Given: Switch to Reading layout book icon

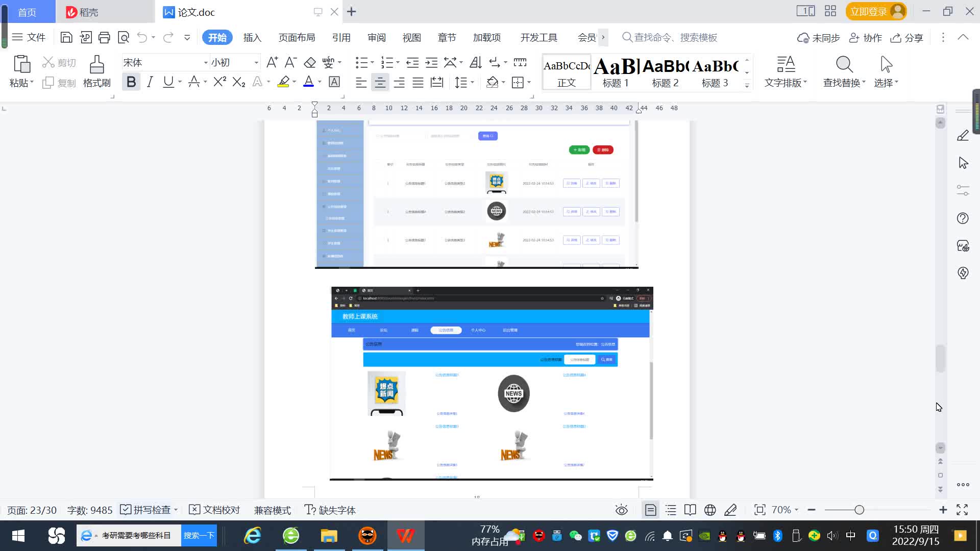Looking at the screenshot, I should pyautogui.click(x=690, y=510).
